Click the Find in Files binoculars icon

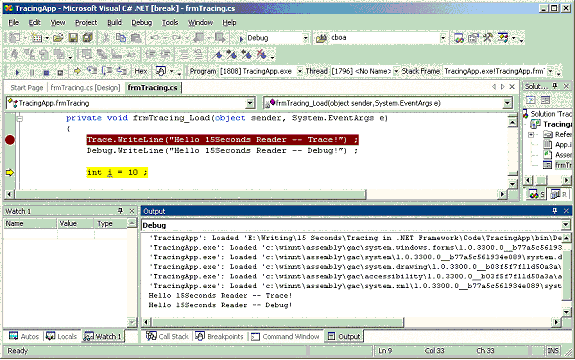pyautogui.click(x=321, y=38)
